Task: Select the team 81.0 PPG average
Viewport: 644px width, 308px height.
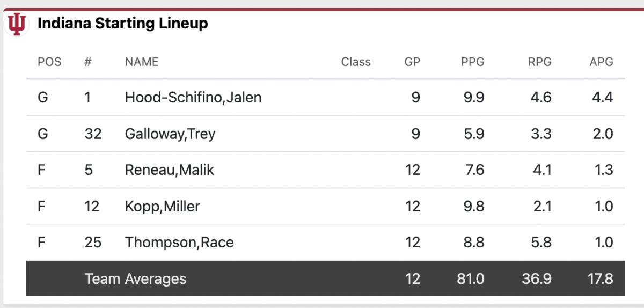Action: (470, 279)
